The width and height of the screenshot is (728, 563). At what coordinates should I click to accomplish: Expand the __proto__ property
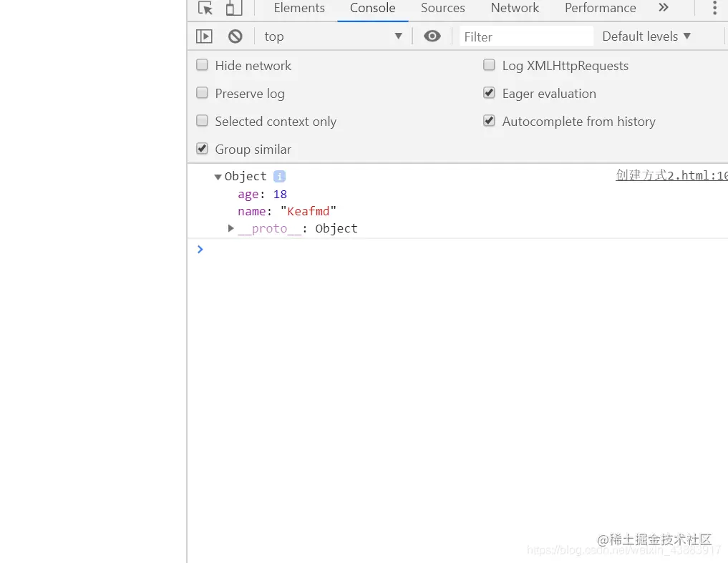(230, 228)
